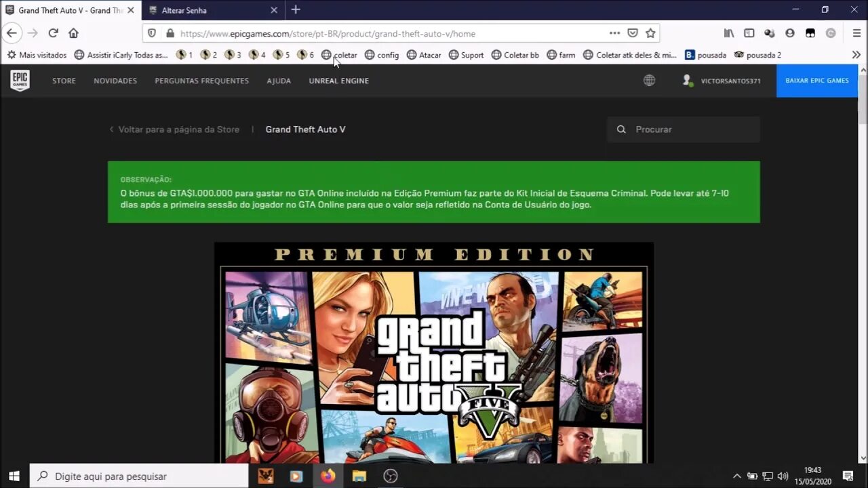Open the pousada Booking bookmark
The height and width of the screenshot is (488, 868).
(x=705, y=55)
